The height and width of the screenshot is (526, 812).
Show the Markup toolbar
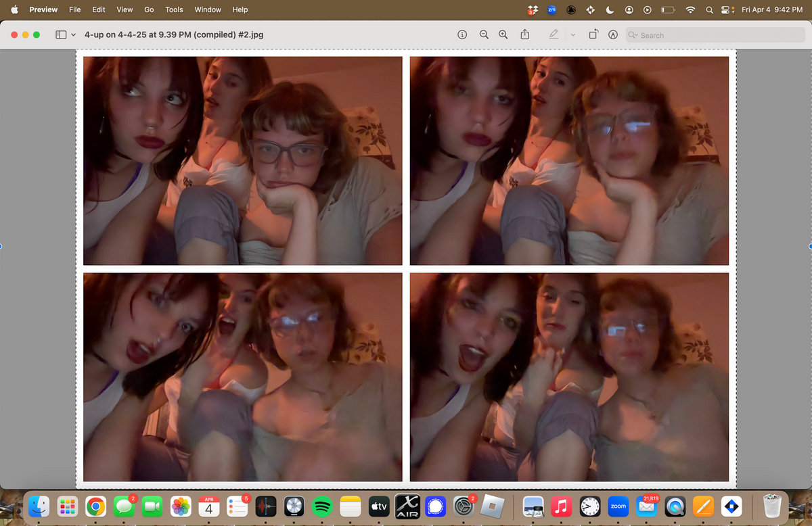[x=613, y=34]
